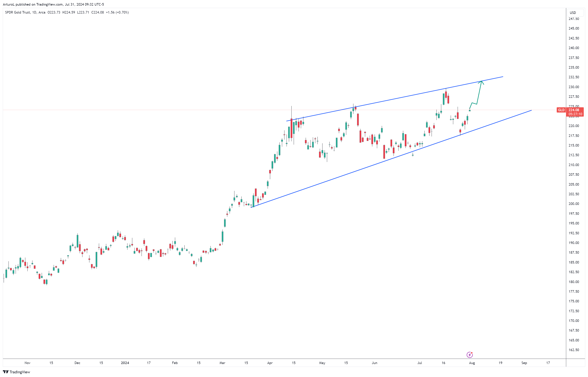Click the 190.00 price axis label
588x377 pixels.
(574, 243)
